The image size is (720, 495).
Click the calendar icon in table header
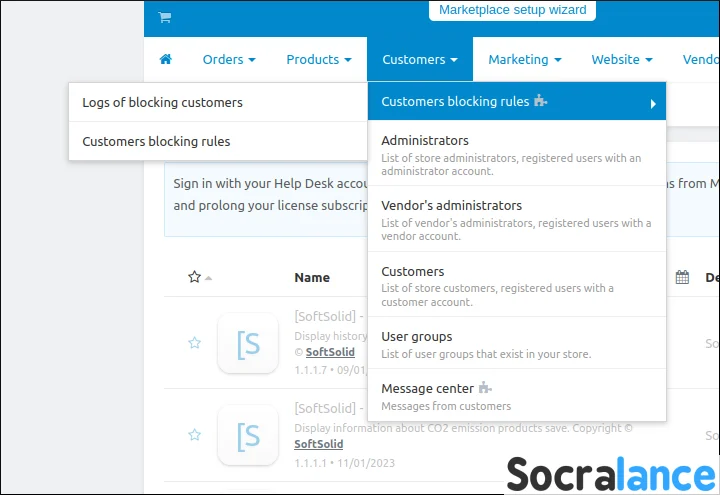pos(682,277)
